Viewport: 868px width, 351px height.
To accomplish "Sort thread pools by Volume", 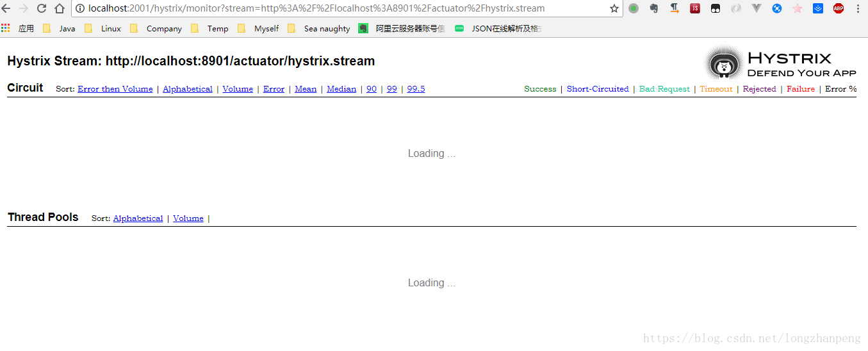I will coord(188,218).
